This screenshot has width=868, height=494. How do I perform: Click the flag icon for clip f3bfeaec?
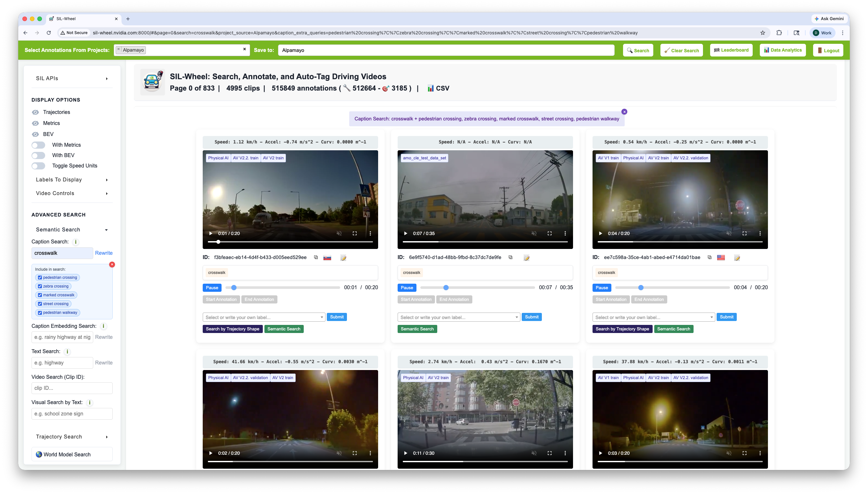point(327,258)
